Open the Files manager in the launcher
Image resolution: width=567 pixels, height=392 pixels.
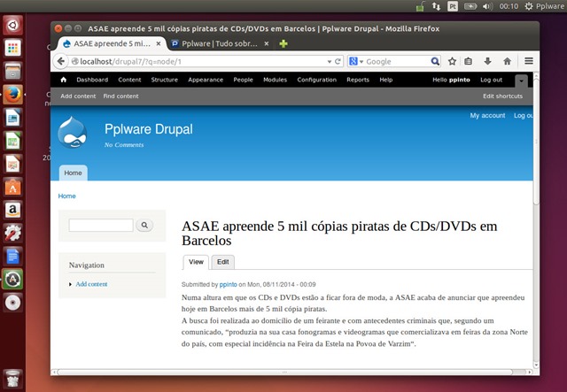pyautogui.click(x=13, y=71)
